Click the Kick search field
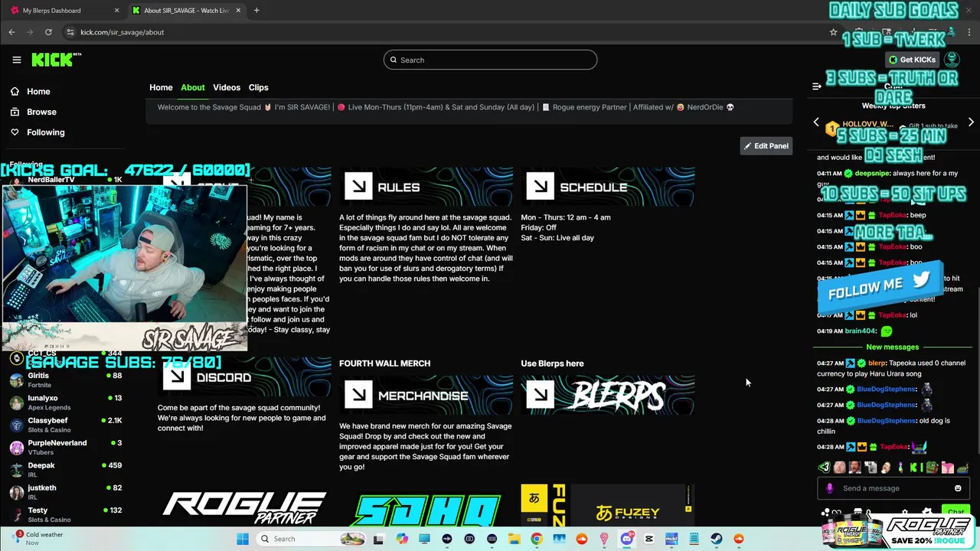The height and width of the screenshot is (551, 980). click(490, 60)
